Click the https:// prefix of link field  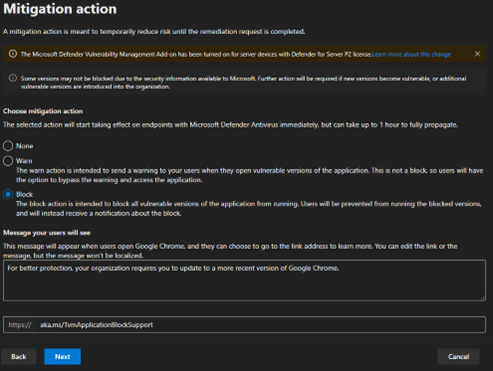(x=20, y=325)
